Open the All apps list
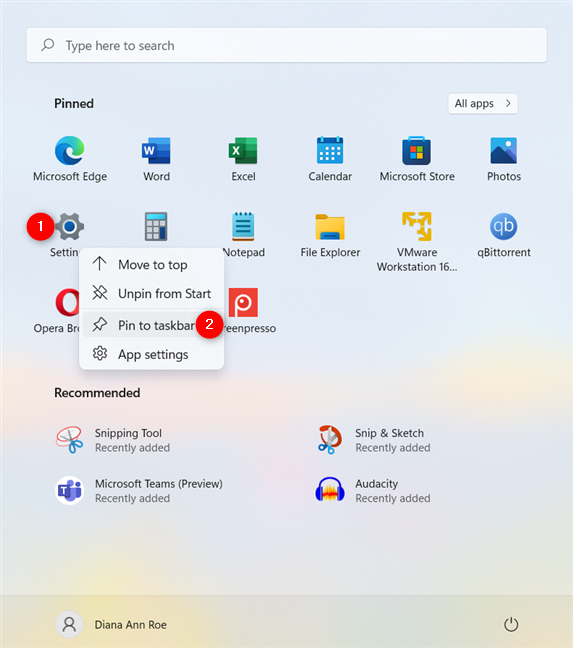This screenshot has height=648, width=573. [x=483, y=103]
